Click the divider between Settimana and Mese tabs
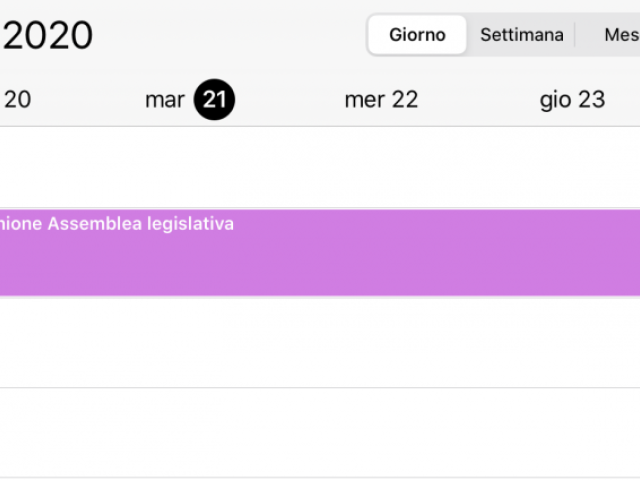Screen dimensions: 640x480 point(576,35)
